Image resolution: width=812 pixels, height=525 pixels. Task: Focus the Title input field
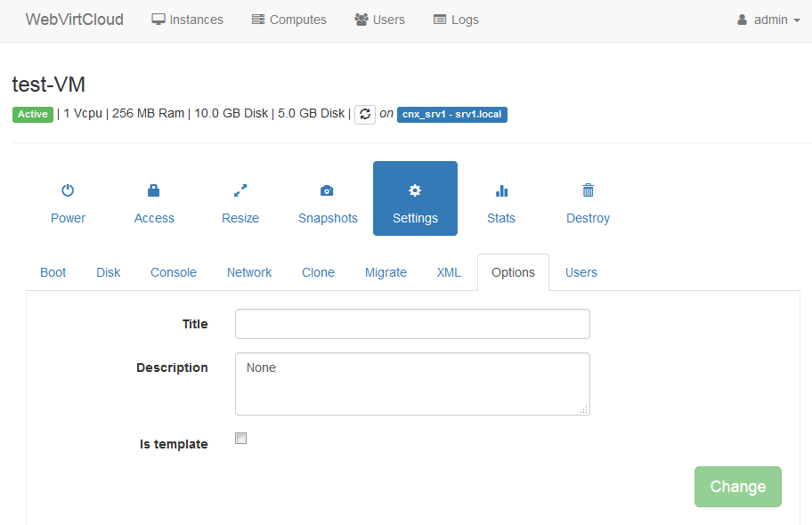412,324
